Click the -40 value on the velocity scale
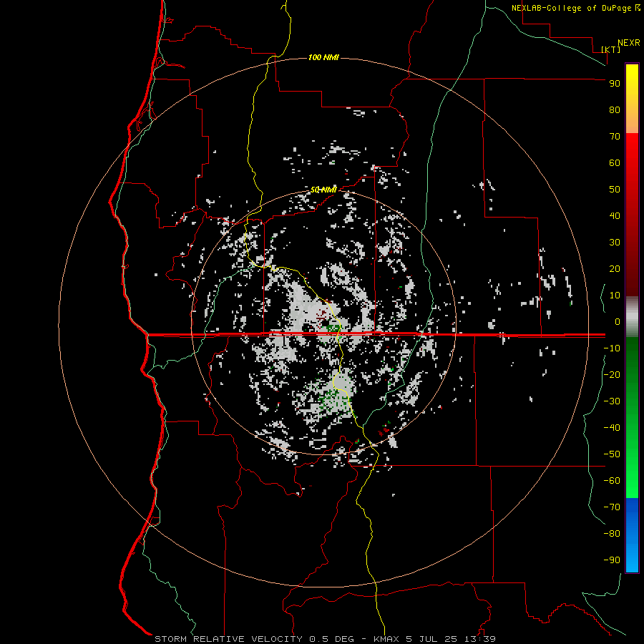The width and height of the screenshot is (644, 644). (612, 428)
